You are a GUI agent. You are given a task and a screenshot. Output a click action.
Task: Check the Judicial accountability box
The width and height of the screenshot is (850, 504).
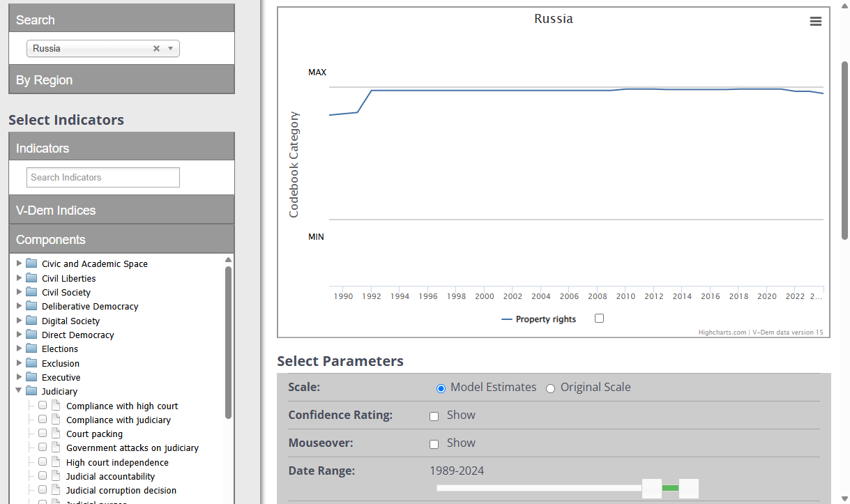[43, 475]
